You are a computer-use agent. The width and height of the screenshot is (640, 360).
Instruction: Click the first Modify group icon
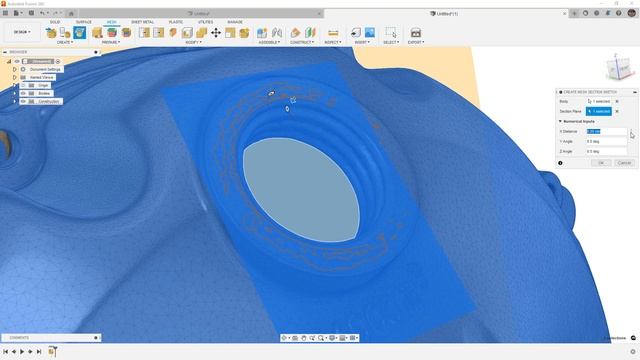point(144,33)
